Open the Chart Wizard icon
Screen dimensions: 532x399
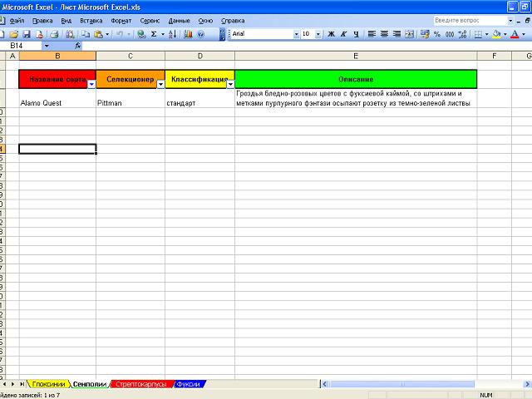click(x=188, y=34)
